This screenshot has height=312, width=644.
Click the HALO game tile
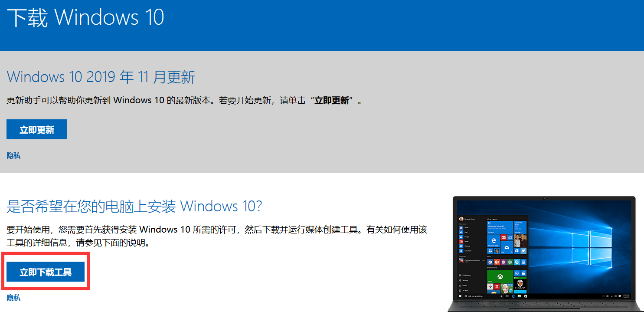pyautogui.click(x=520, y=284)
